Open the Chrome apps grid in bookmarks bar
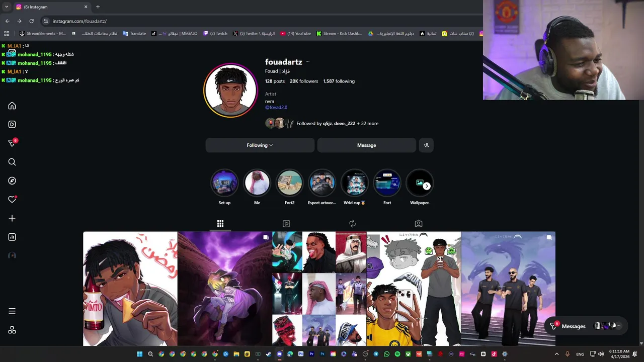Image resolution: width=644 pixels, height=362 pixels. coord(7,34)
